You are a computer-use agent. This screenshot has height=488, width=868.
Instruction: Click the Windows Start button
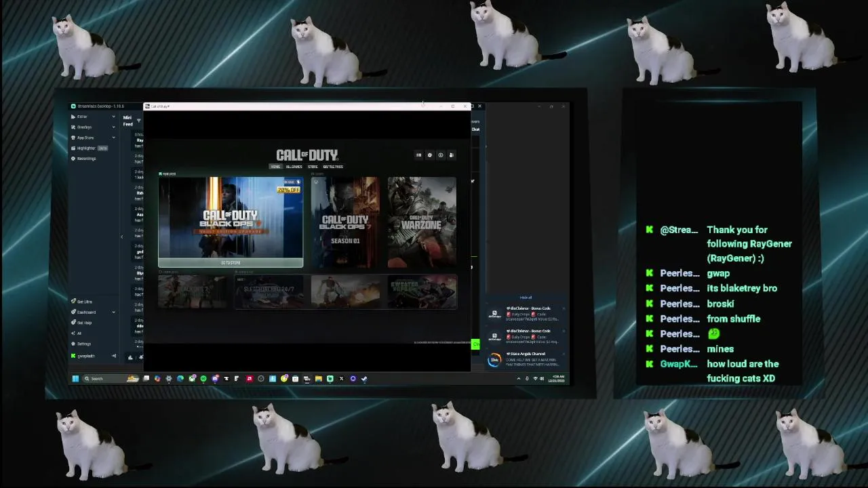click(x=75, y=379)
